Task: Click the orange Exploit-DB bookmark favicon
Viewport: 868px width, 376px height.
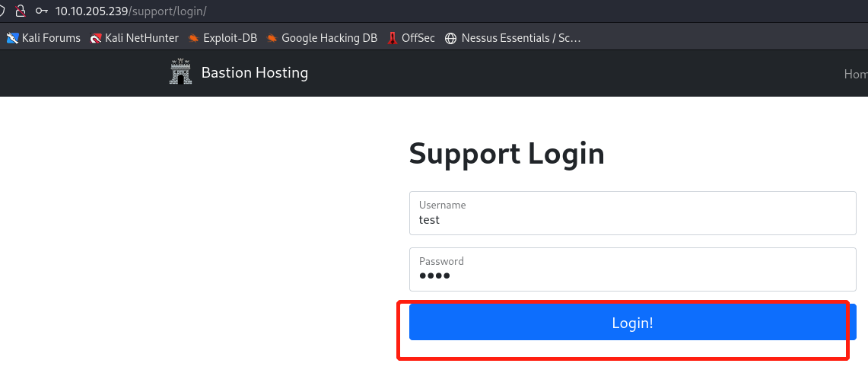Action: pyautogui.click(x=194, y=38)
